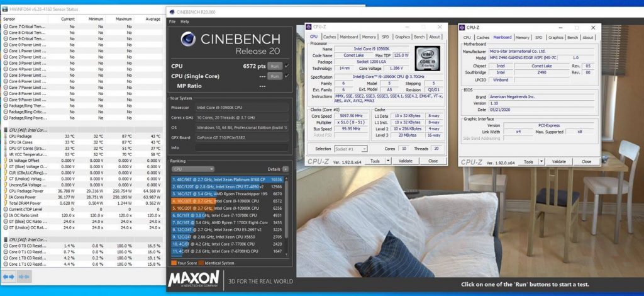Click chip icon of lower CPU [#0] header row

point(5,239)
